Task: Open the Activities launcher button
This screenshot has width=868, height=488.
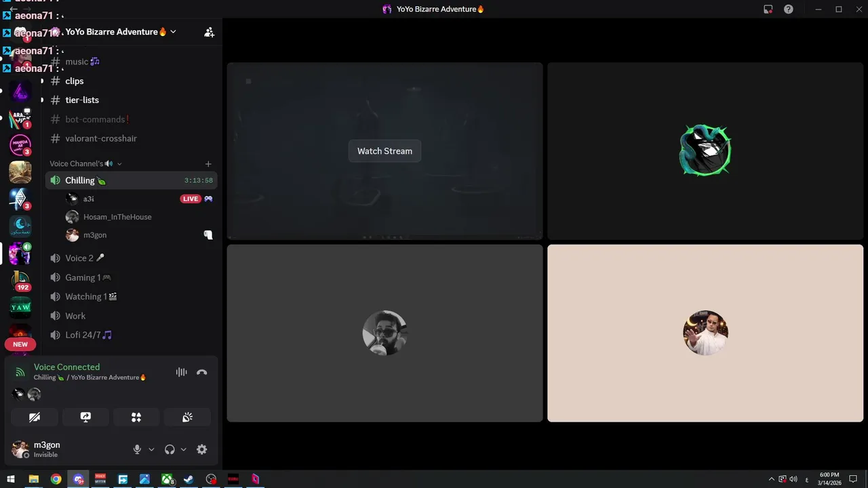Action: pyautogui.click(x=136, y=417)
